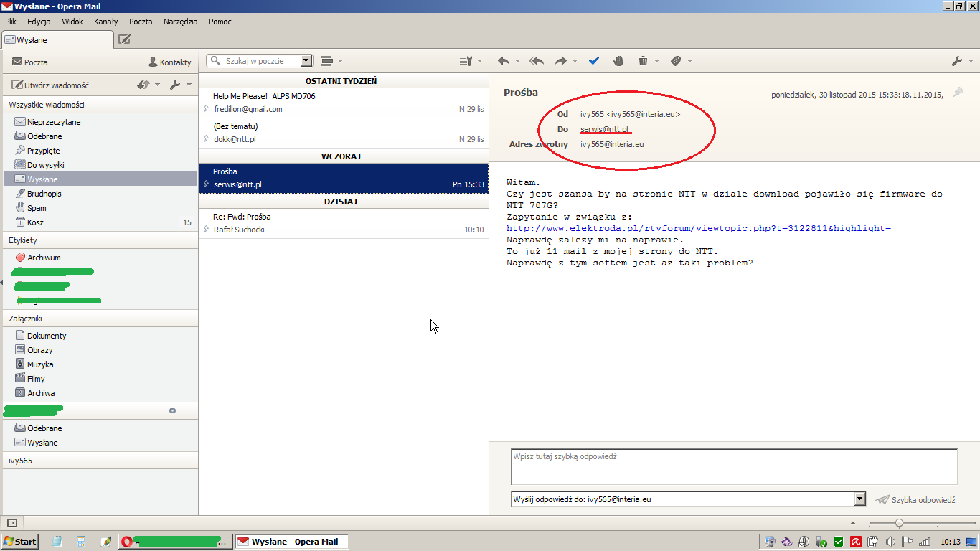Expand sort settings dropdown arrow
Image resolution: width=980 pixels, height=551 pixels.
479,61
